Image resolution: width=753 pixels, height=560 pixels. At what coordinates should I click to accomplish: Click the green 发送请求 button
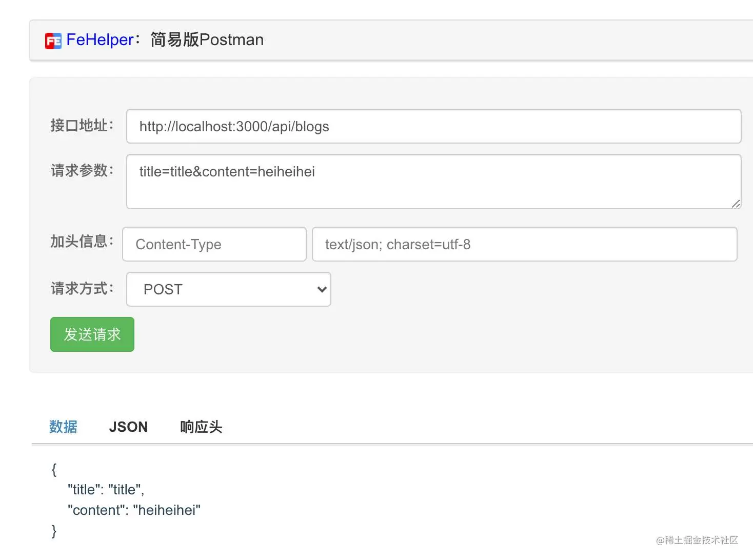coord(92,334)
